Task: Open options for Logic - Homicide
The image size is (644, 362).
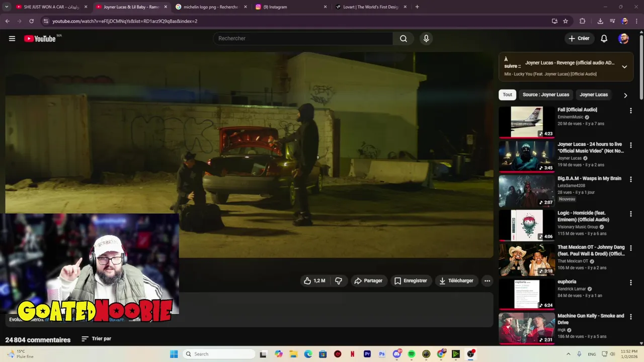Action: [x=631, y=214]
